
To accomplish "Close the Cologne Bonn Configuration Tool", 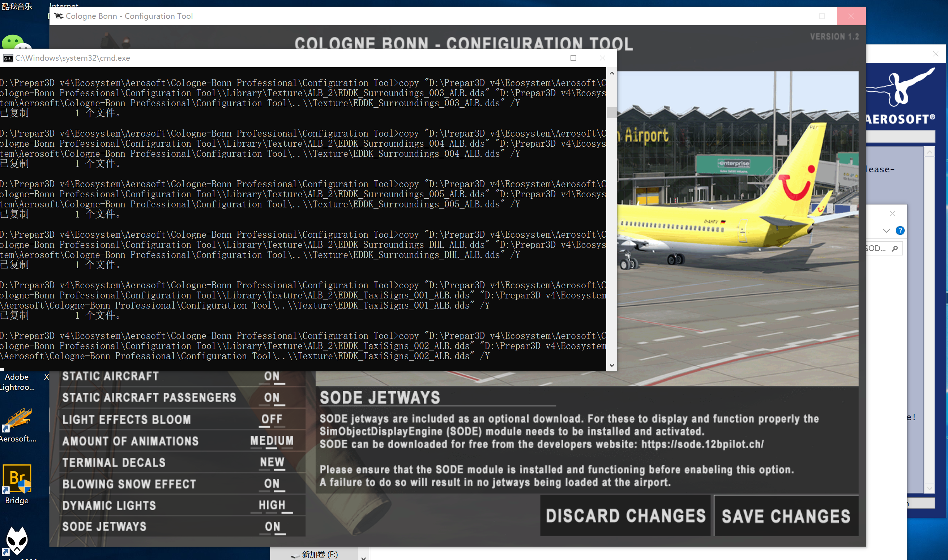I will pos(851,16).
